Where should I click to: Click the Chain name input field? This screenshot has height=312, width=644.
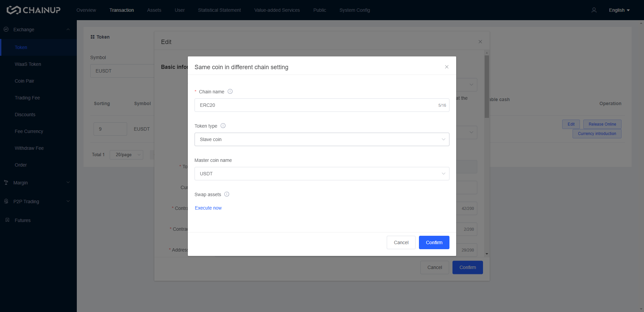click(315, 105)
